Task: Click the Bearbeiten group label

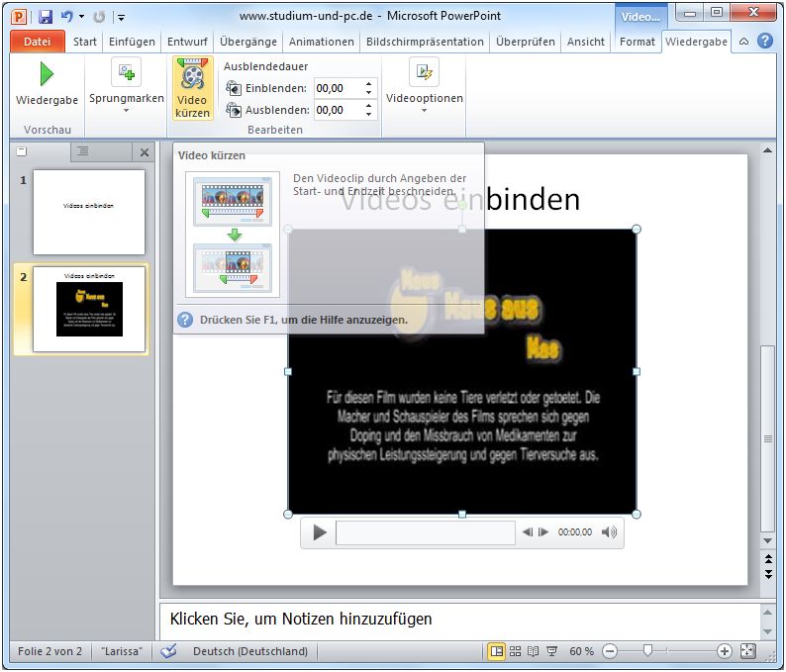Action: point(274,130)
